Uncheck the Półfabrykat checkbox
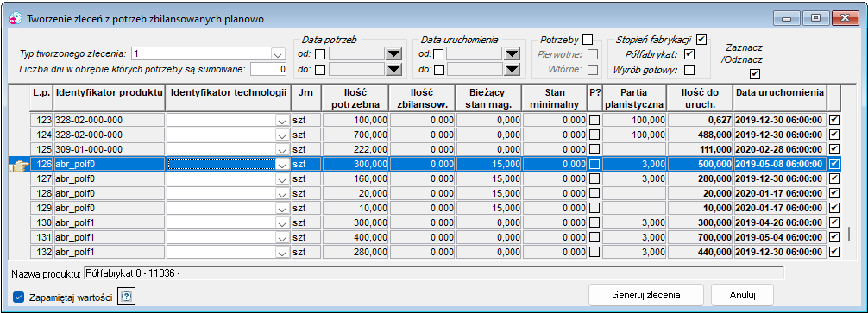 (689, 54)
